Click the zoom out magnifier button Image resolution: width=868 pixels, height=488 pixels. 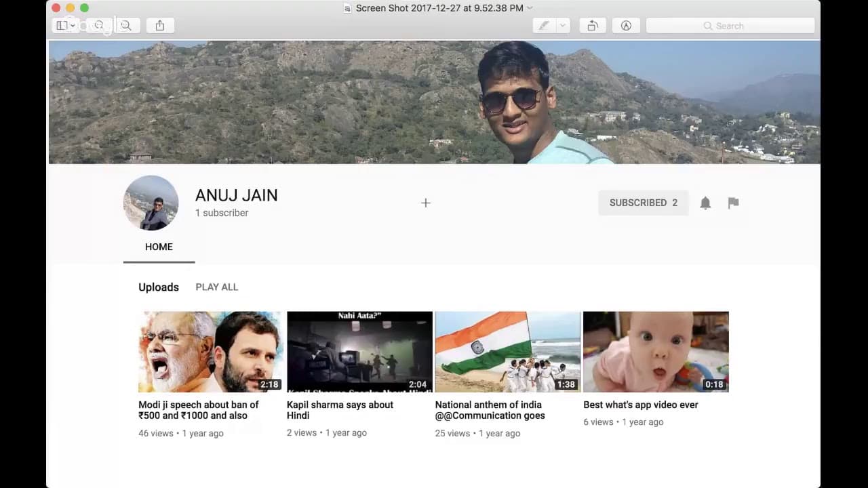(99, 26)
